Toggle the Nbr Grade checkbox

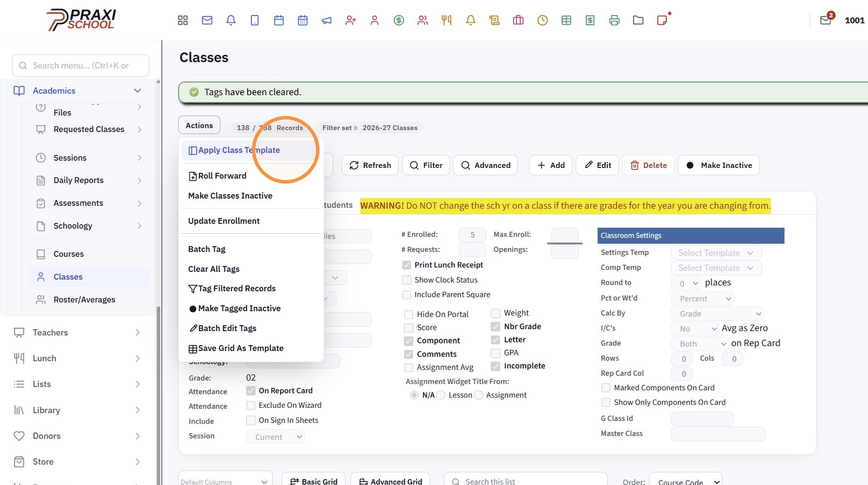click(496, 327)
